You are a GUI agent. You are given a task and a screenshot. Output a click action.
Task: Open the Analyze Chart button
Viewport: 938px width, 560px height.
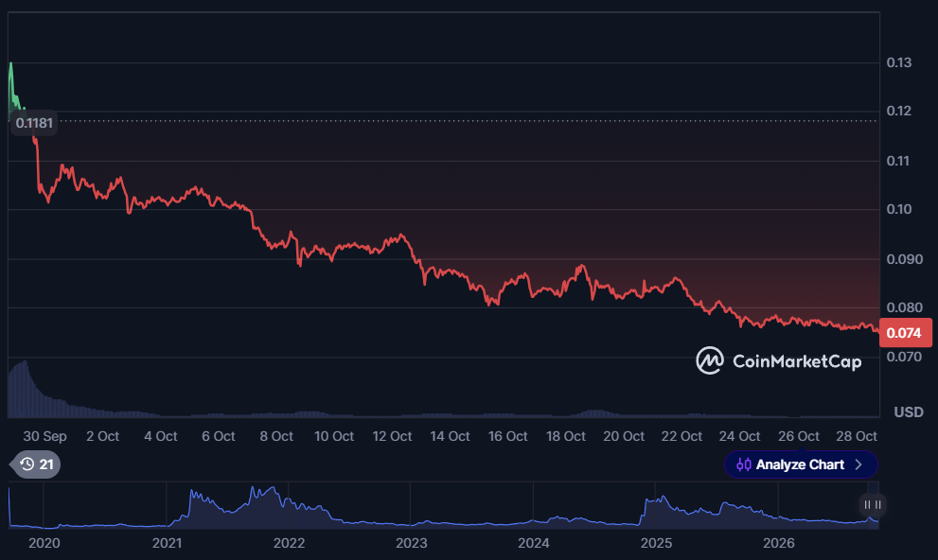click(801, 464)
